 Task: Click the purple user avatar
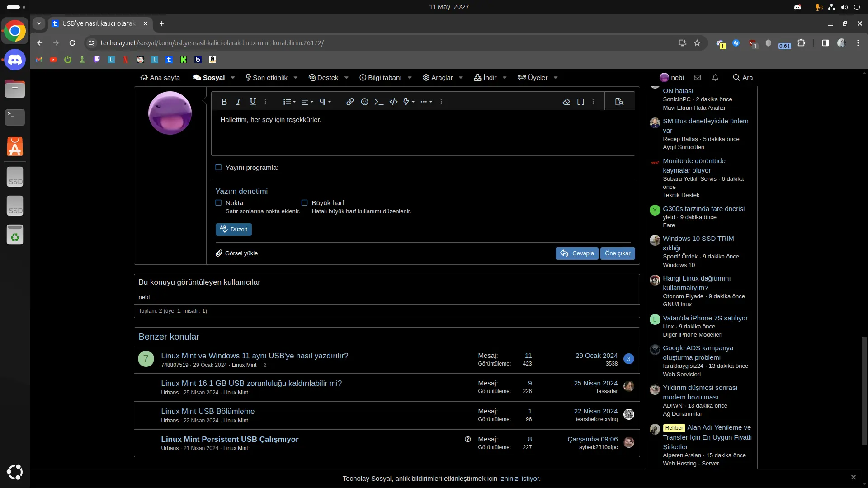170,113
